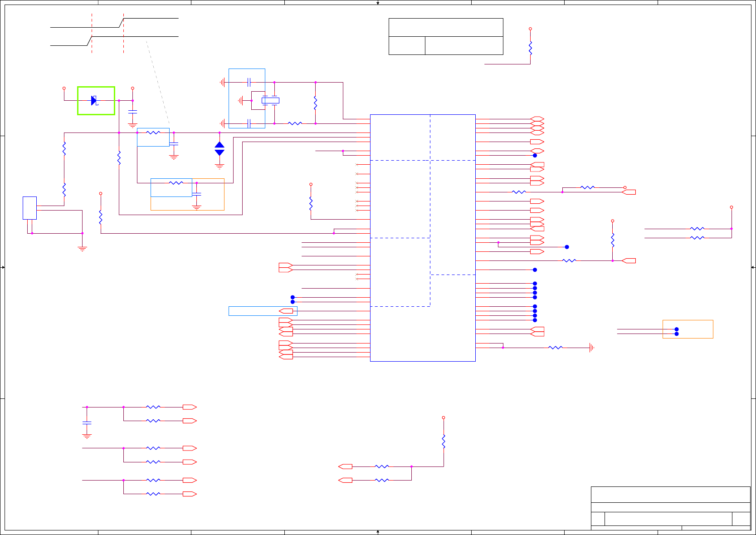Select the upper test point dot left of the IC

point(293,297)
